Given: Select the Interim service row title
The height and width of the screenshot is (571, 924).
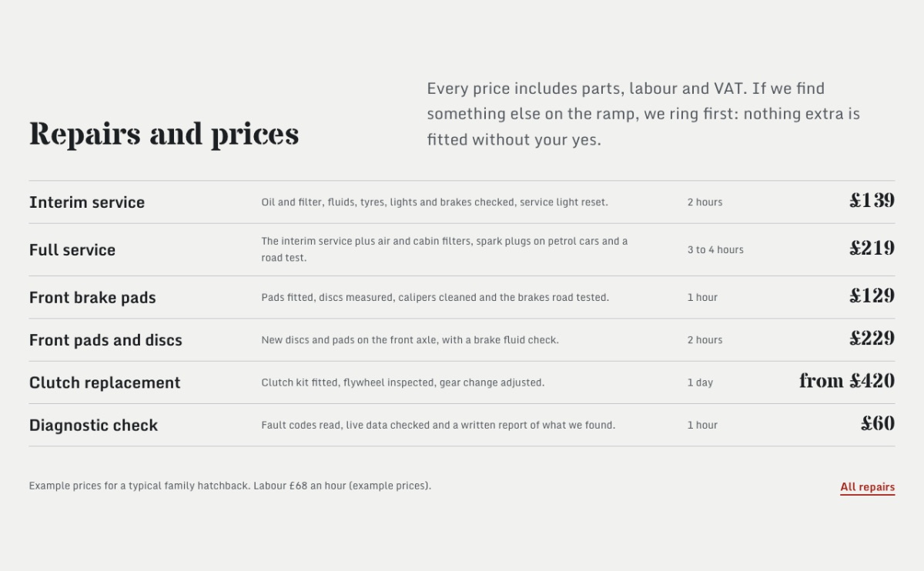Looking at the screenshot, I should [87, 202].
